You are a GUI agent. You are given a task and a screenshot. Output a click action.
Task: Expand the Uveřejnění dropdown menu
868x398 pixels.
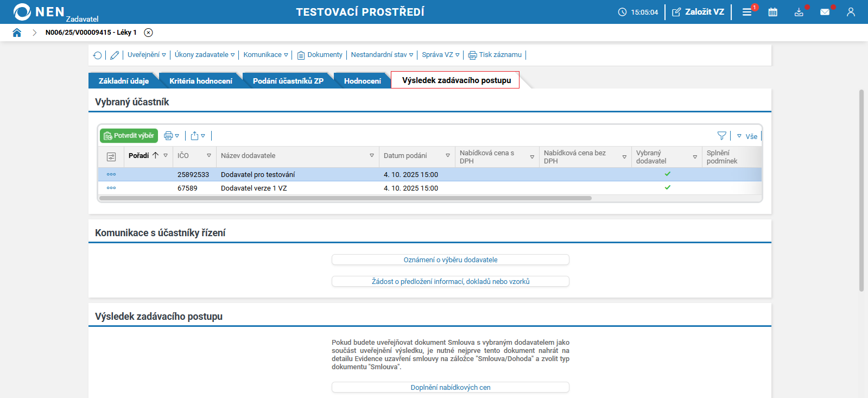click(147, 55)
